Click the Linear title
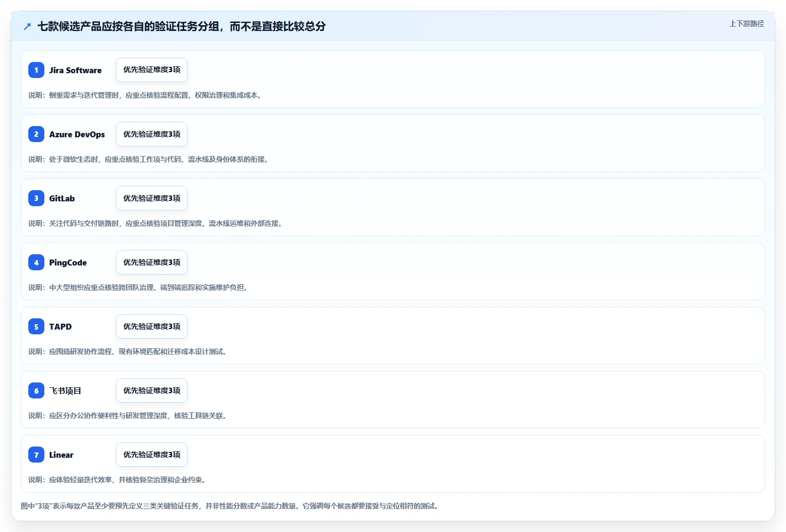Image resolution: width=786 pixels, height=532 pixels. tap(61, 455)
